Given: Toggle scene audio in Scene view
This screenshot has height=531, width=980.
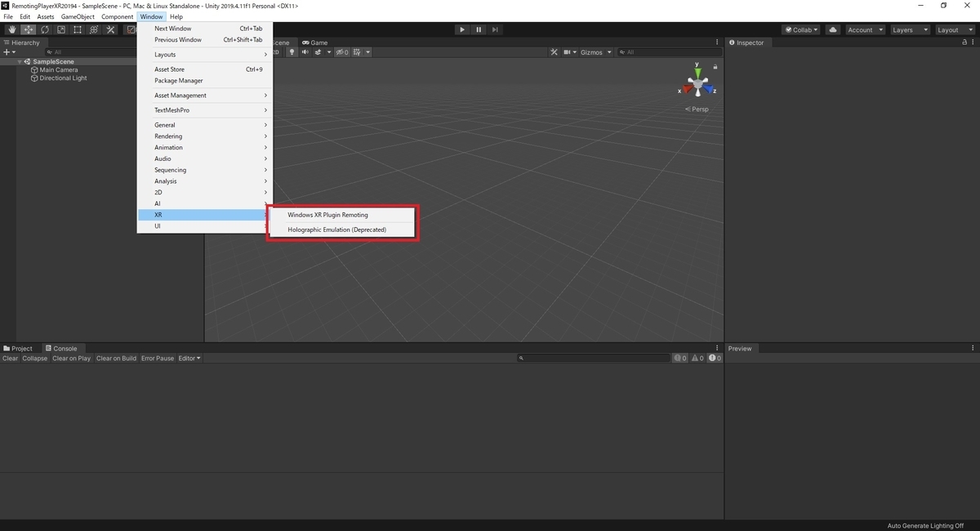Looking at the screenshot, I should point(305,52).
